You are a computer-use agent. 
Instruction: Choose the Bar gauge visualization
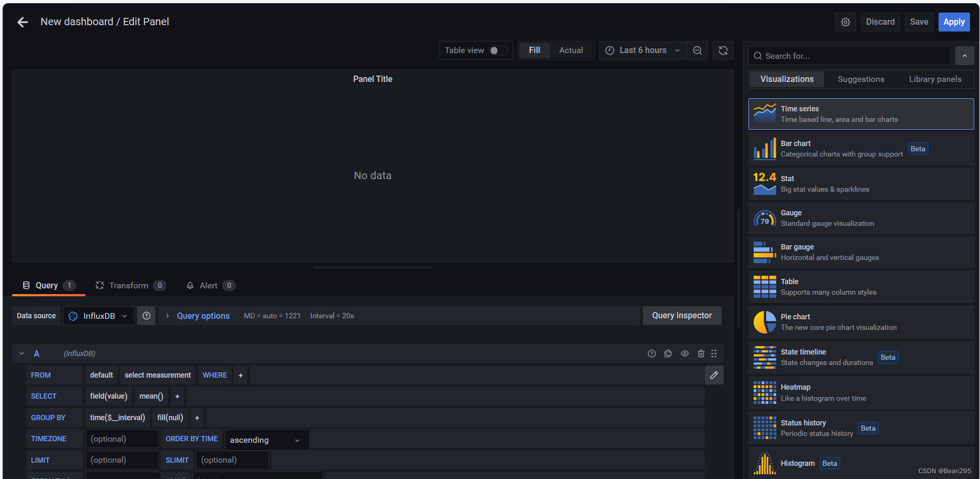(x=861, y=252)
